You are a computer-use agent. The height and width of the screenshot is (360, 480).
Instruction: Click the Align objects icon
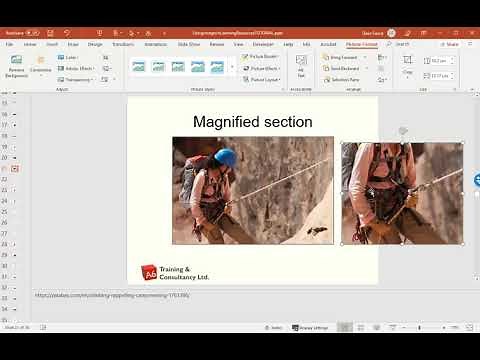[382, 58]
